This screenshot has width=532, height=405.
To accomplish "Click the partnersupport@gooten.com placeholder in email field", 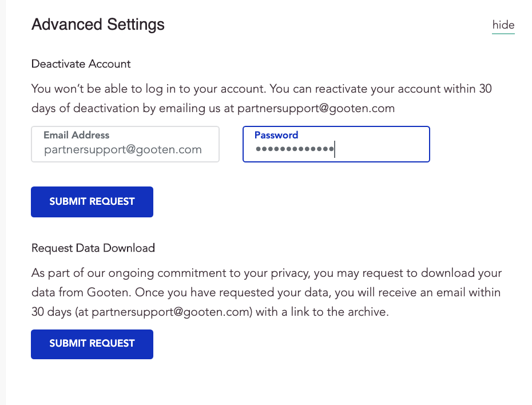I will tap(123, 150).
